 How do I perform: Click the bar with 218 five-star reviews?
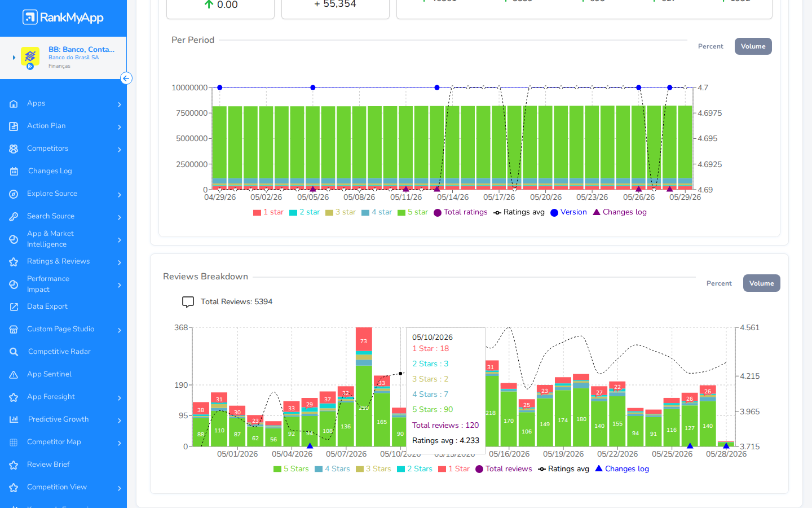pyautogui.click(x=492, y=411)
